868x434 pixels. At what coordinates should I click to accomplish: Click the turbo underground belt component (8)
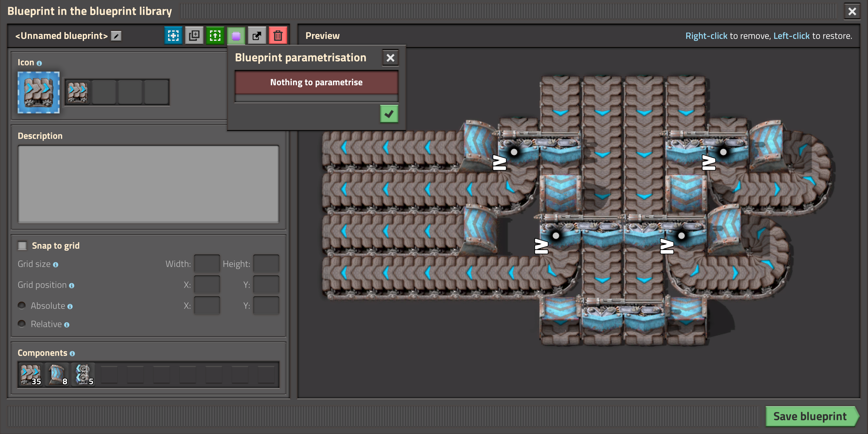(x=57, y=375)
